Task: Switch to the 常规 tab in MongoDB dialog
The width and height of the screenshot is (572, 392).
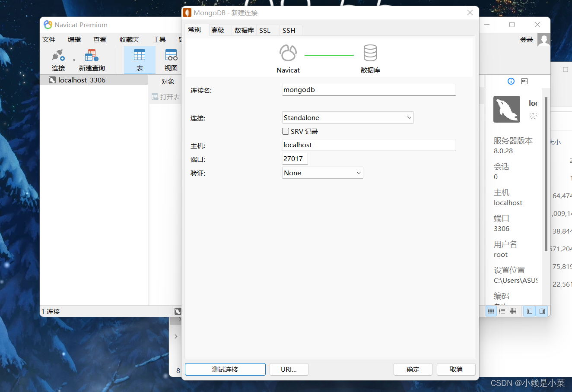Action: (195, 30)
